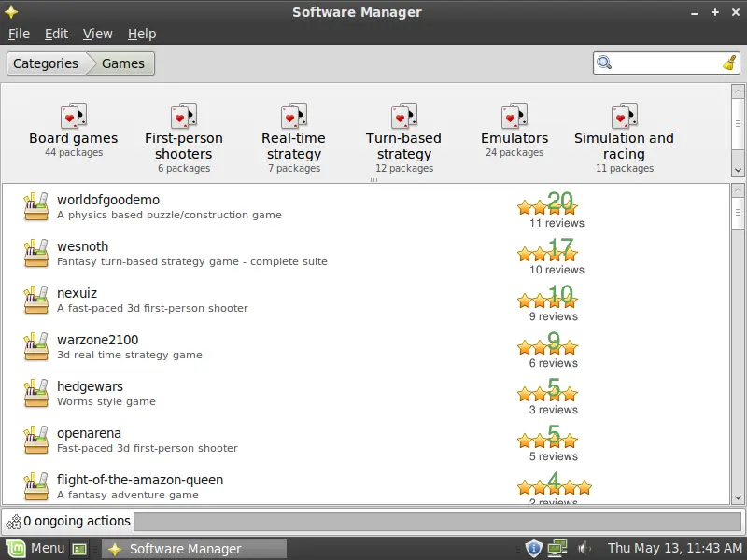Go back to Categories breadcrumb
The image size is (747, 560).
(45, 63)
